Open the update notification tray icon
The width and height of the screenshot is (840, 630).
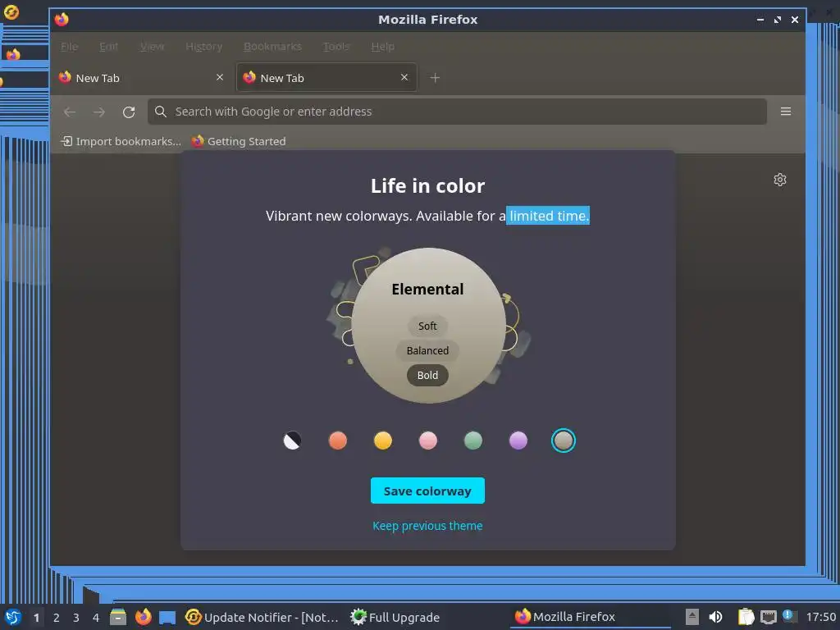[788, 616]
